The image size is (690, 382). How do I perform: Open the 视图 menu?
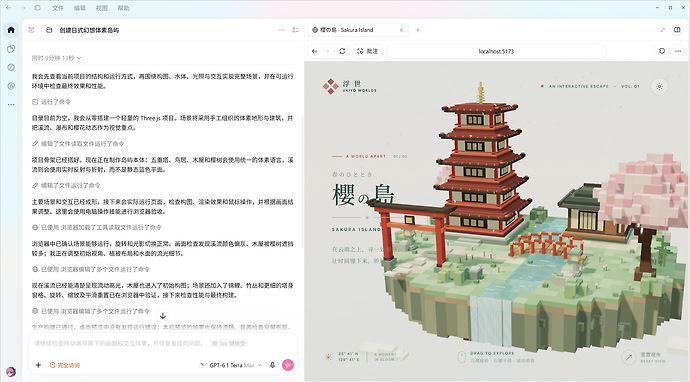(102, 8)
